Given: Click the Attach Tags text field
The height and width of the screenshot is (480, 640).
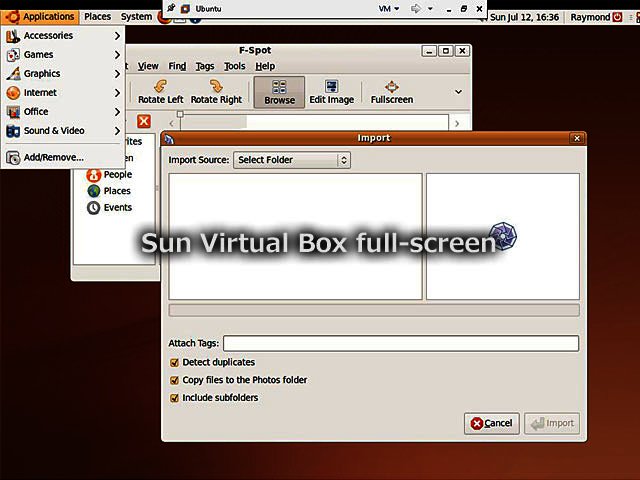Looking at the screenshot, I should [x=400, y=344].
